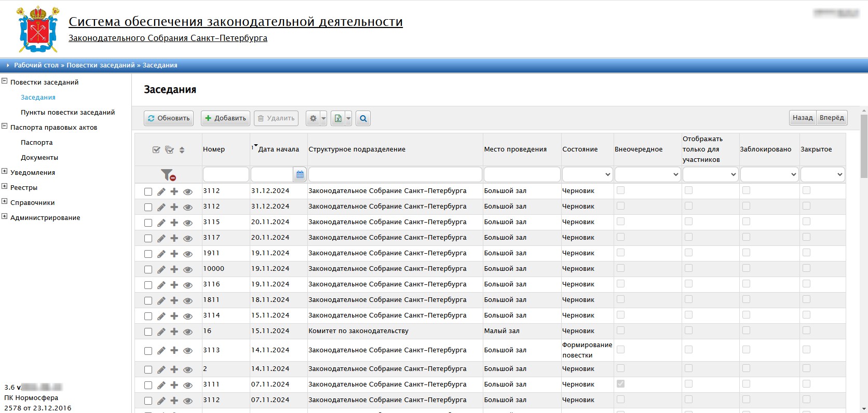
Task: Click the Добавить button
Action: 225,118
